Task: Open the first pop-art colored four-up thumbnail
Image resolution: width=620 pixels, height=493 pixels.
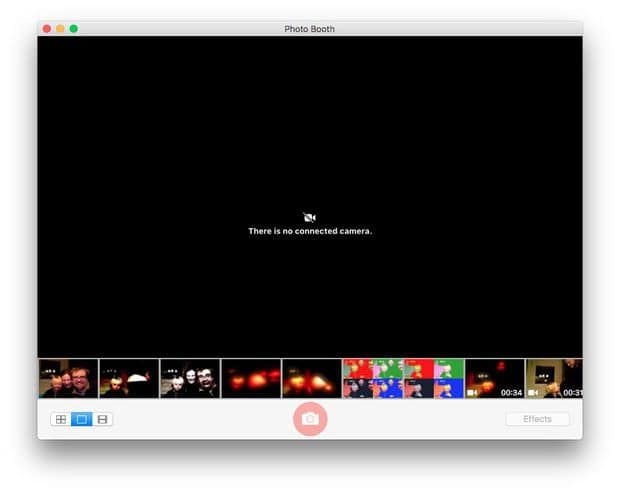Action: (373, 378)
